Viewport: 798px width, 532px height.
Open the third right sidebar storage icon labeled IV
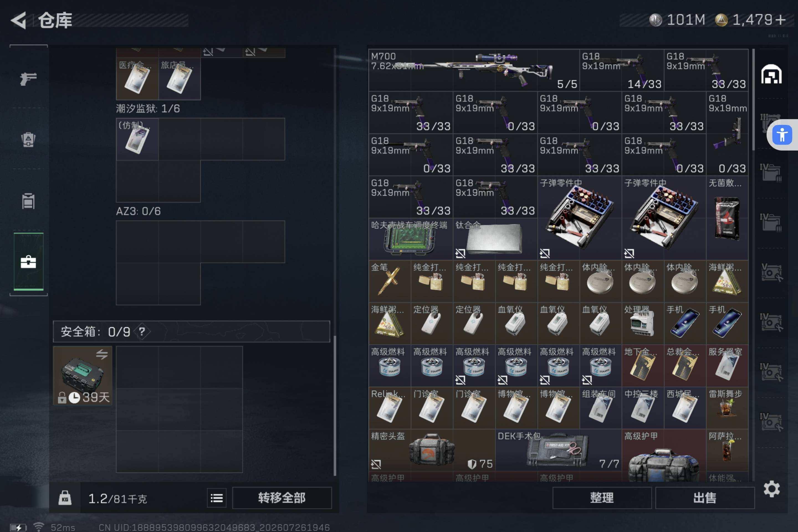point(771,173)
